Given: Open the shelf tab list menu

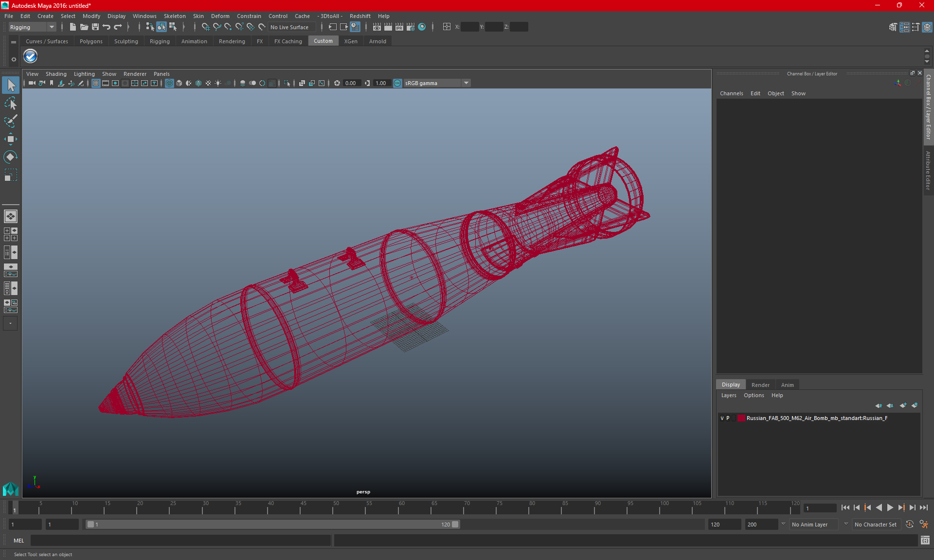Looking at the screenshot, I should coord(14,42).
